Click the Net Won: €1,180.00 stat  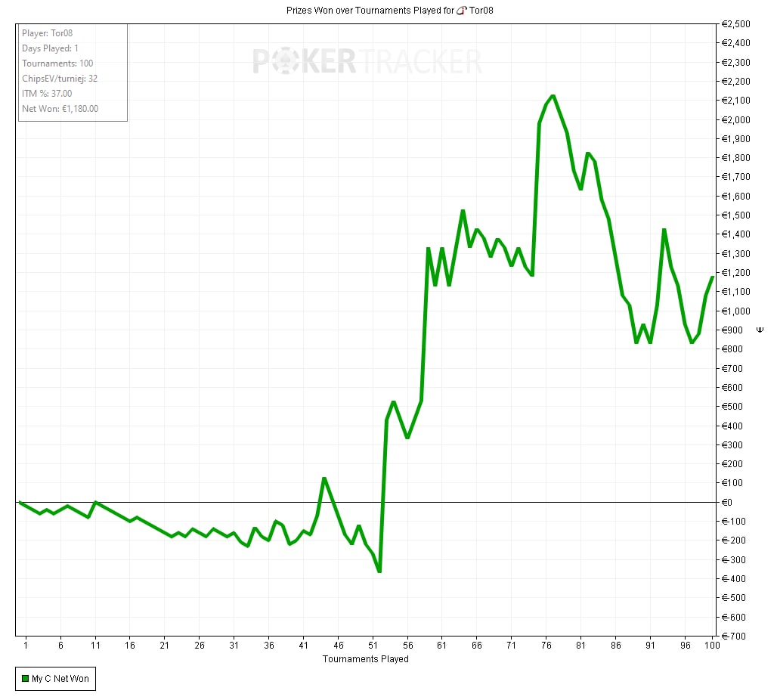[x=60, y=109]
